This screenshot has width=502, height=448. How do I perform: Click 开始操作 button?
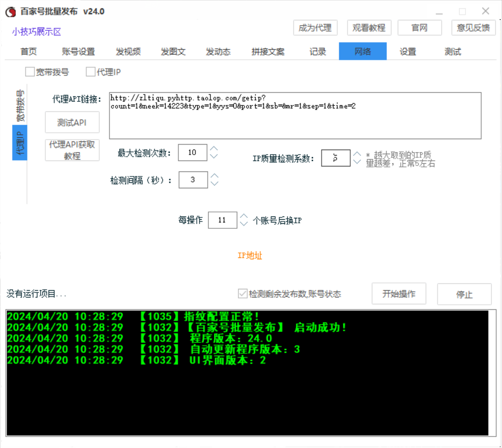pos(399,294)
